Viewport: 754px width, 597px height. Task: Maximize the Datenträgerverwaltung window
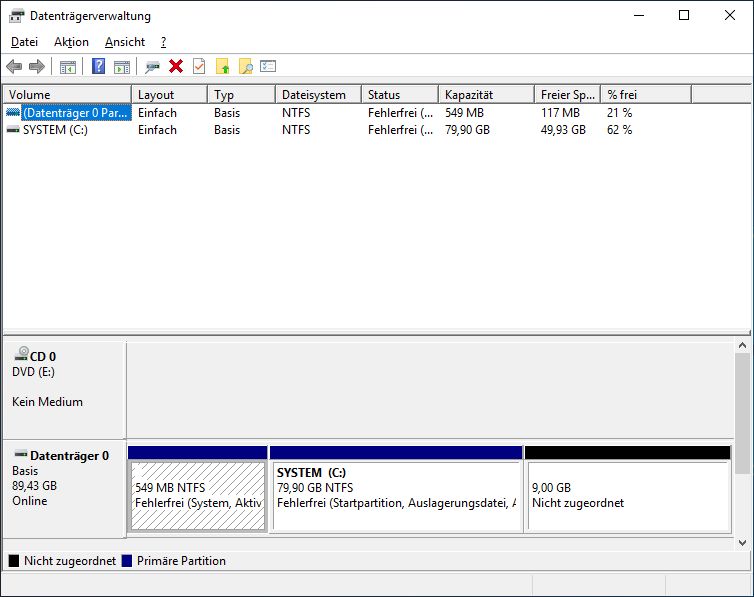(684, 15)
